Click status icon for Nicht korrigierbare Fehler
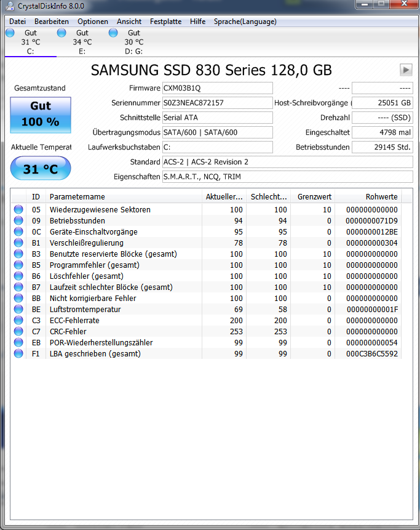The width and height of the screenshot is (420, 530). 18,298
